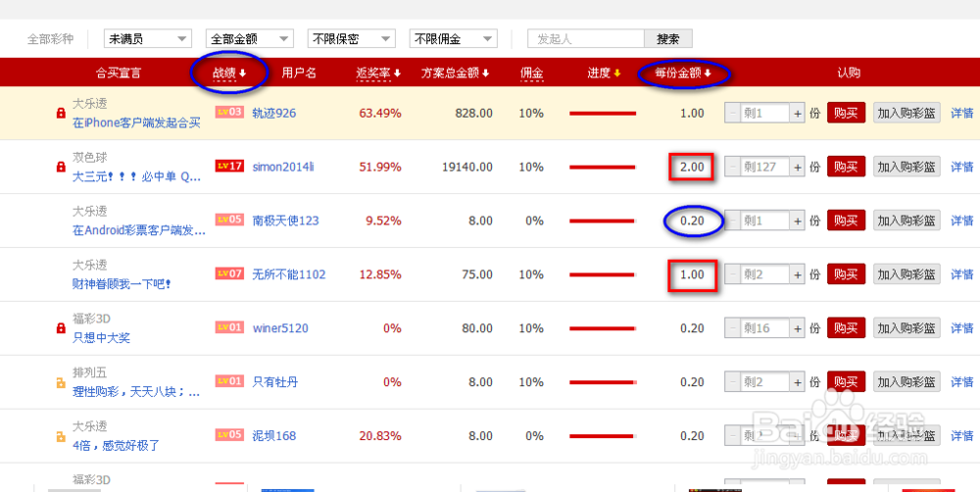Open the 不限保密 privacy dropdown

351,39
